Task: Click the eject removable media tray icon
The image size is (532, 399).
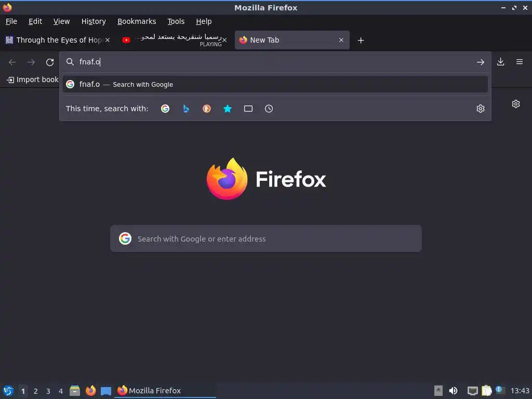Action: (x=438, y=391)
